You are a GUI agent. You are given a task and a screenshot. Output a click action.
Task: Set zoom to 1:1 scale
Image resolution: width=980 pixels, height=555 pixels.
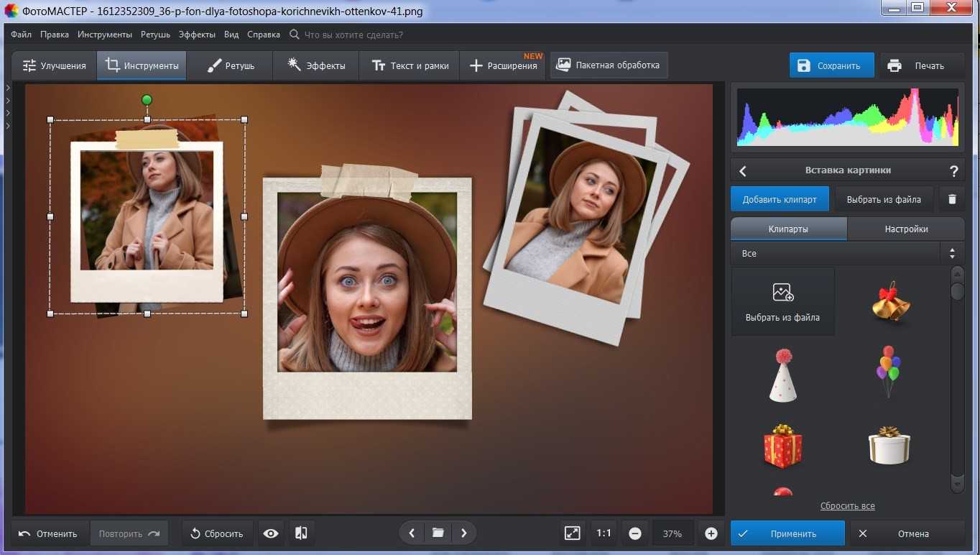pos(604,533)
